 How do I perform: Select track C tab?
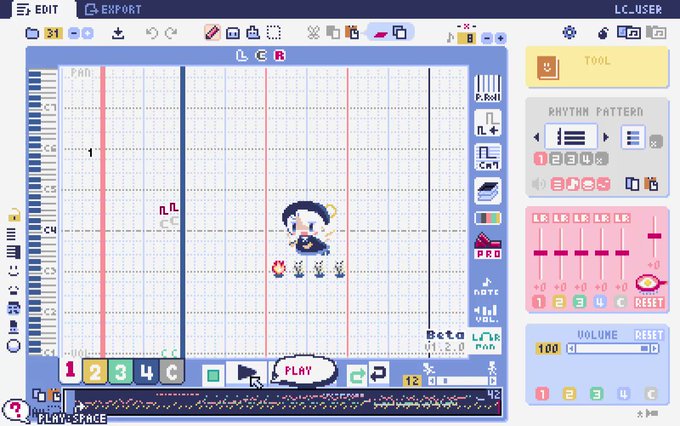point(172,372)
